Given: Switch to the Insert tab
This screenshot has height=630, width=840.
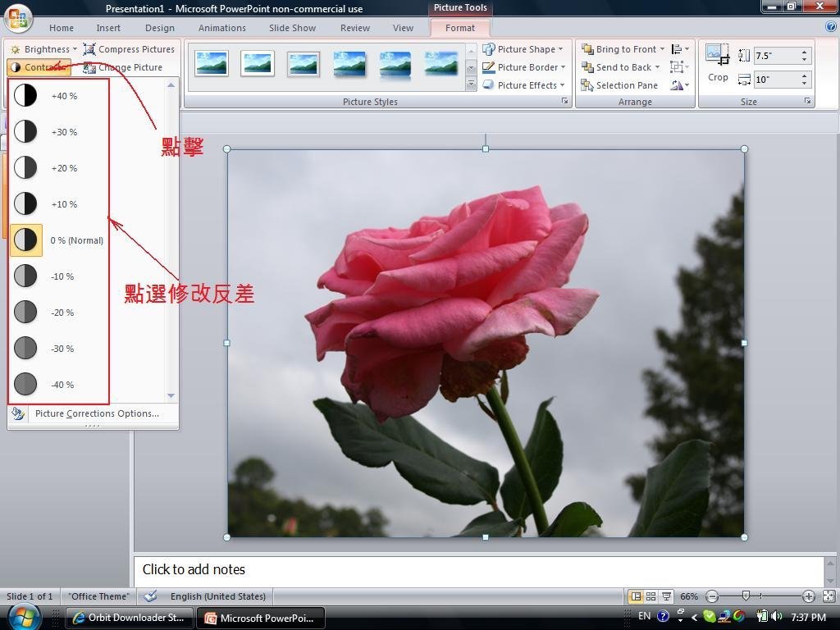Looking at the screenshot, I should tap(108, 28).
